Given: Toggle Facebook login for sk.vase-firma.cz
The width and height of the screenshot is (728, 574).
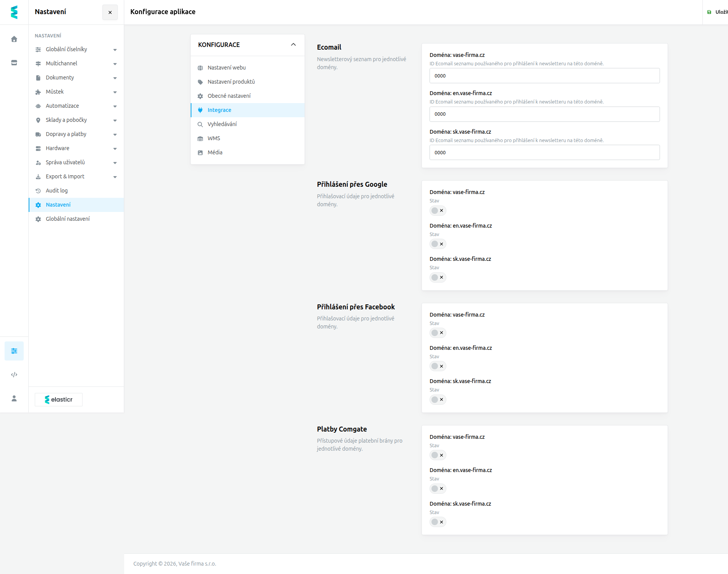Looking at the screenshot, I should tap(438, 399).
